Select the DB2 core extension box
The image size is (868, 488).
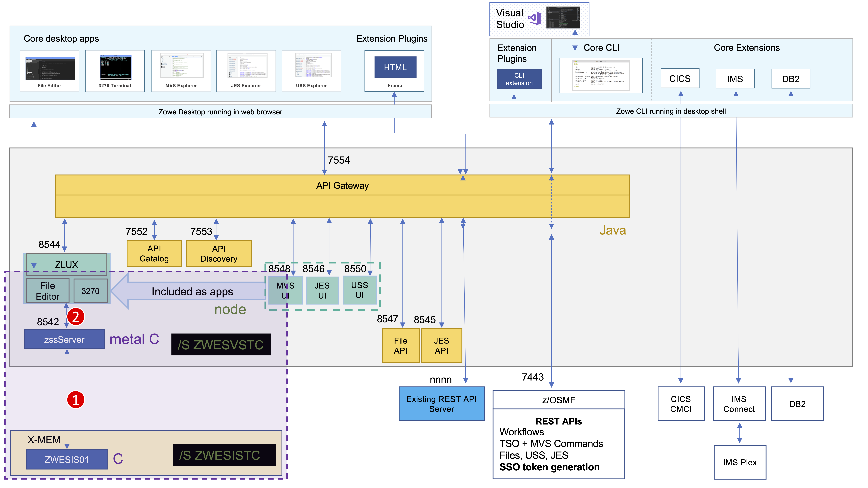click(x=791, y=79)
